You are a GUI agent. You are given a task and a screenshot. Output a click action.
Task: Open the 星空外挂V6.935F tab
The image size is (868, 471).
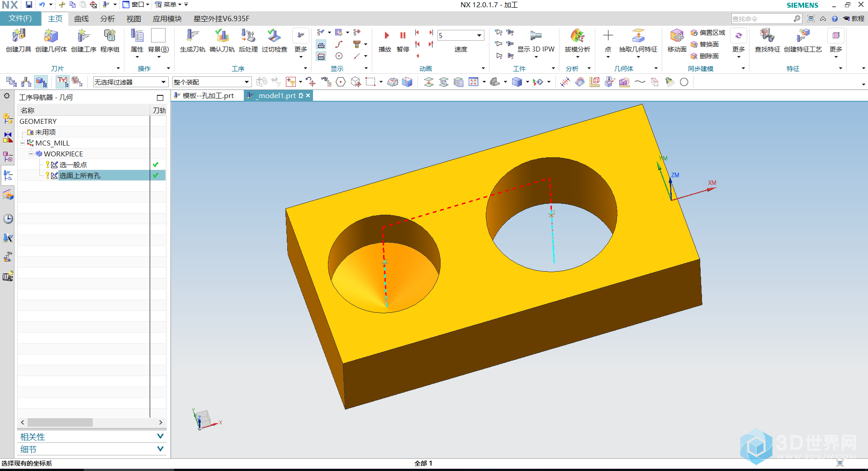pyautogui.click(x=222, y=19)
